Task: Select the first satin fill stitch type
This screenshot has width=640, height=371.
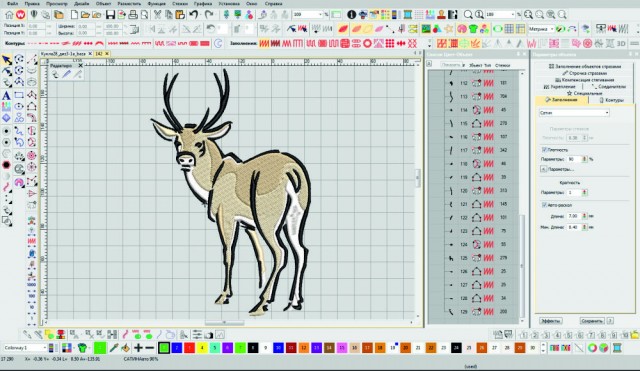Action: pyautogui.click(x=264, y=43)
